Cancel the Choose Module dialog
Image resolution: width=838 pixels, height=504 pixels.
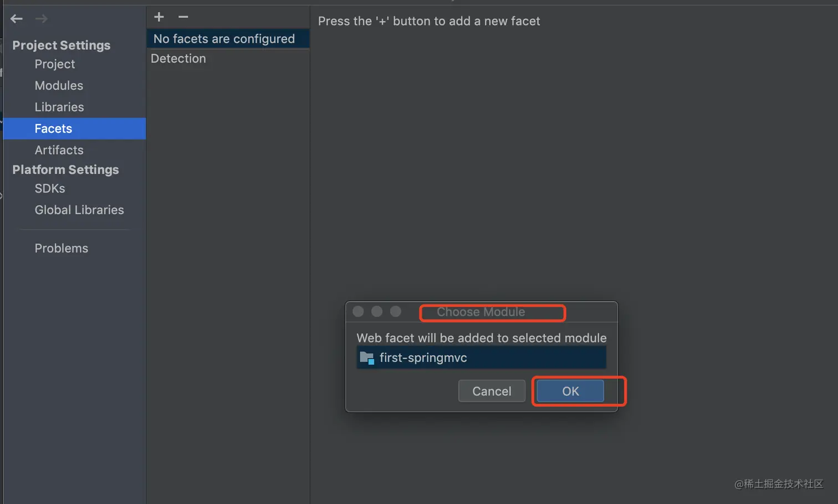[492, 391]
